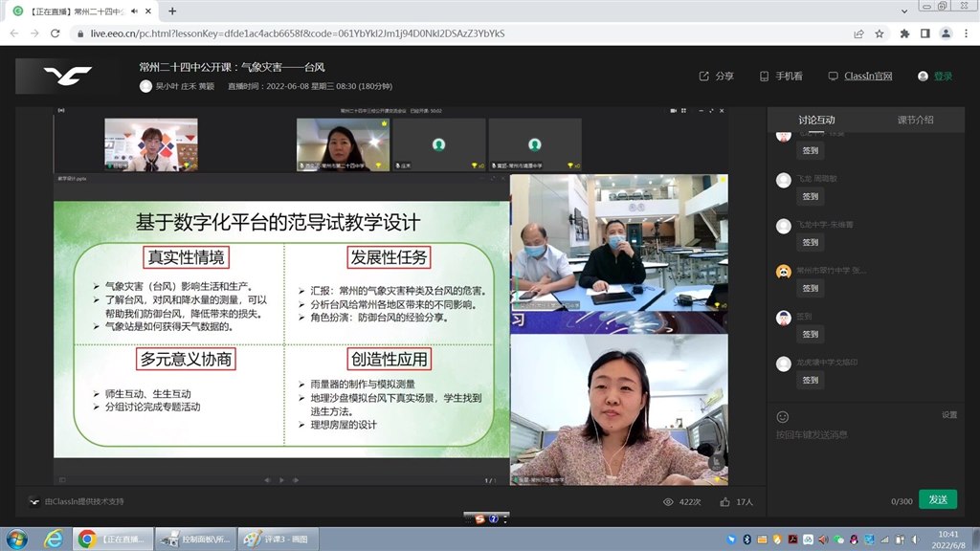Click the 422次 view count text
Viewport: 980px width, 551px height.
point(690,501)
